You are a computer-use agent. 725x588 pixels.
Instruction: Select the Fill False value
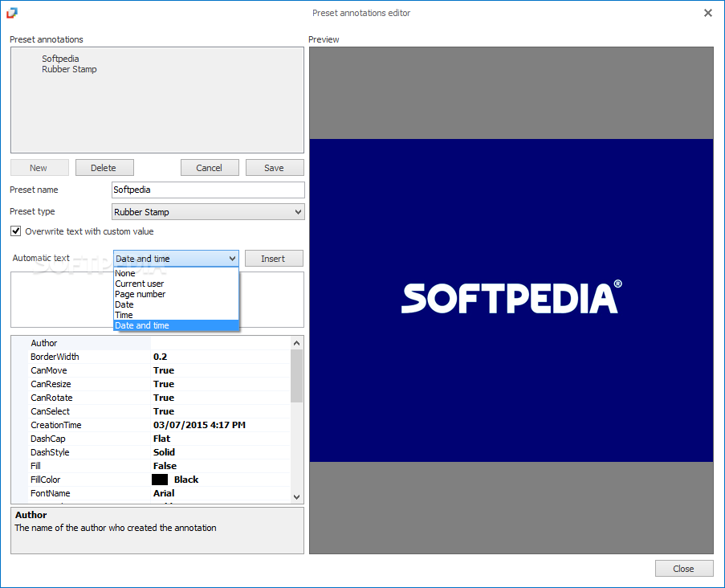click(165, 466)
